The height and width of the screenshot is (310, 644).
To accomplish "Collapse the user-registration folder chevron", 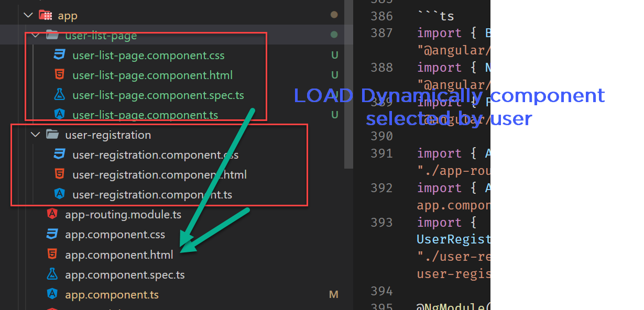I will (x=36, y=135).
